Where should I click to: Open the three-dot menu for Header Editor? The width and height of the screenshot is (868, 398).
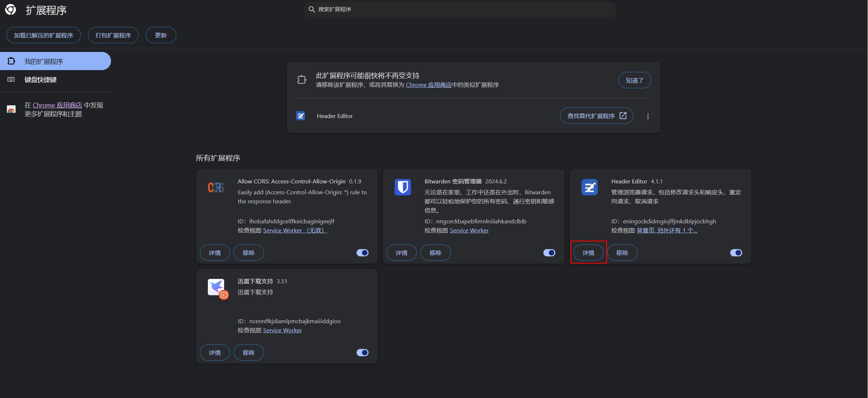(648, 116)
